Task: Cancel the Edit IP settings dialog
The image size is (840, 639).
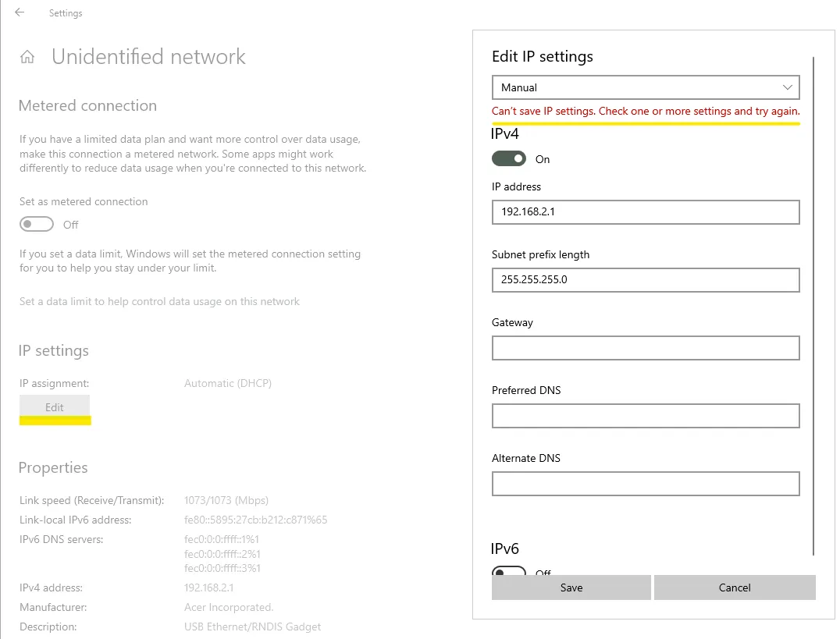Action: pyautogui.click(x=734, y=588)
